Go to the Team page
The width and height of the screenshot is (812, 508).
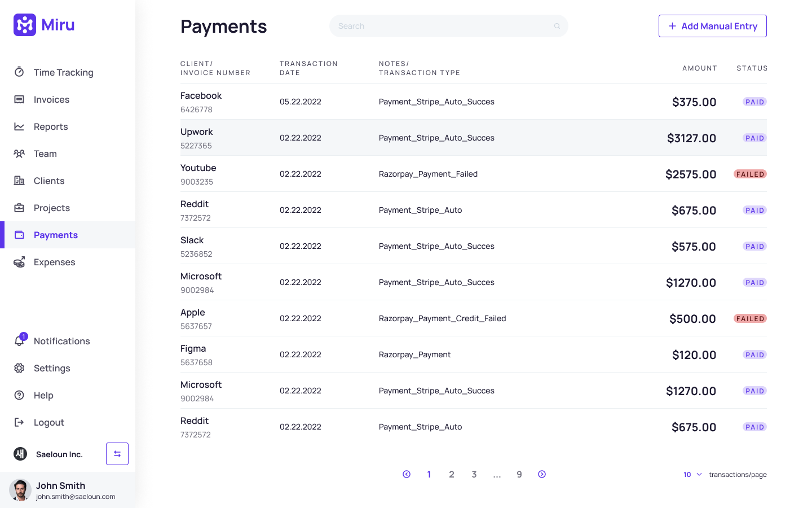tap(68, 154)
